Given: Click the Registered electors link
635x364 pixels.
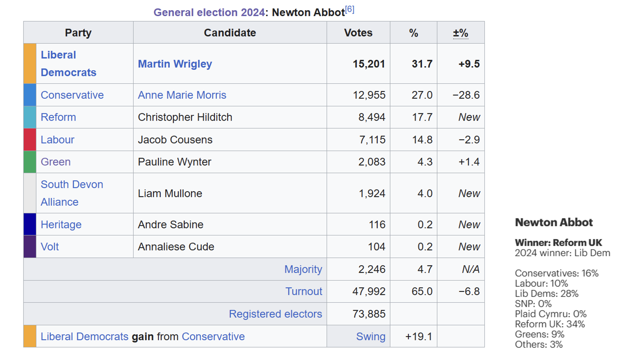Looking at the screenshot, I should tap(275, 314).
